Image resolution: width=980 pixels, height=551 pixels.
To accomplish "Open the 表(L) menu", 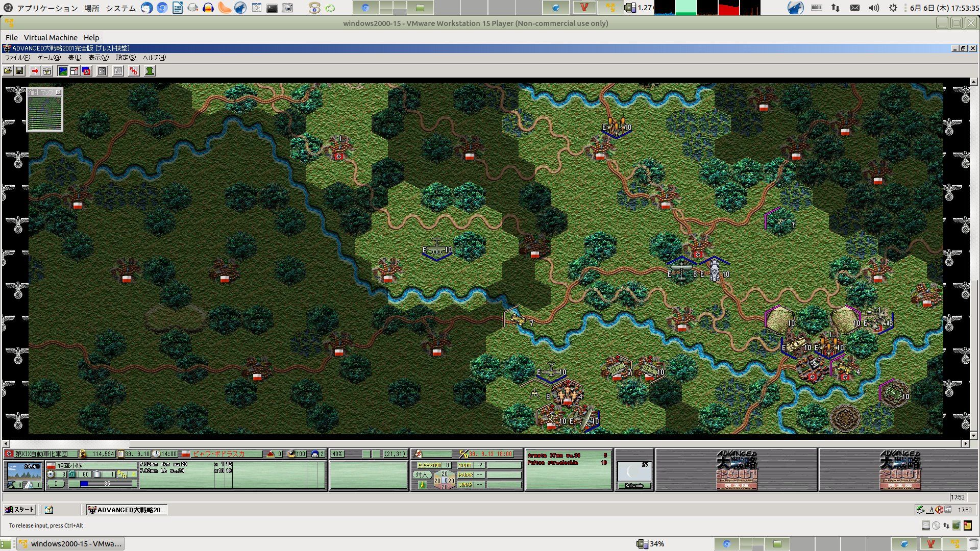I will 75,58.
